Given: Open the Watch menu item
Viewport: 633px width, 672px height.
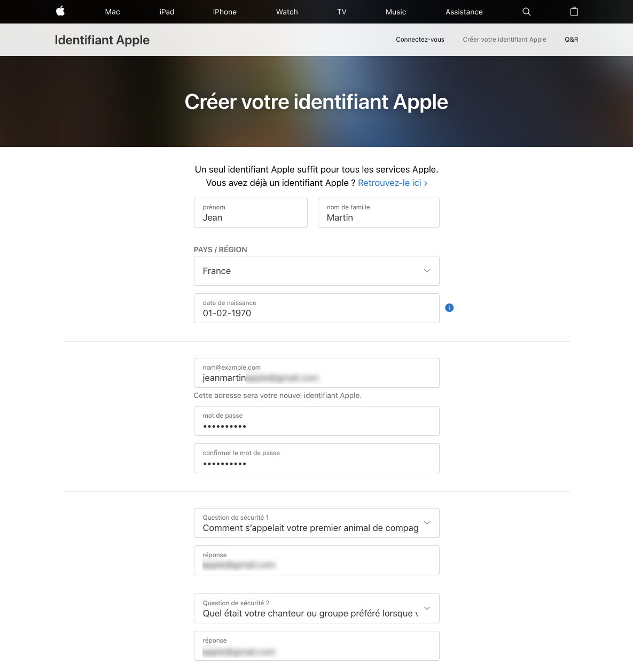Looking at the screenshot, I should point(287,12).
